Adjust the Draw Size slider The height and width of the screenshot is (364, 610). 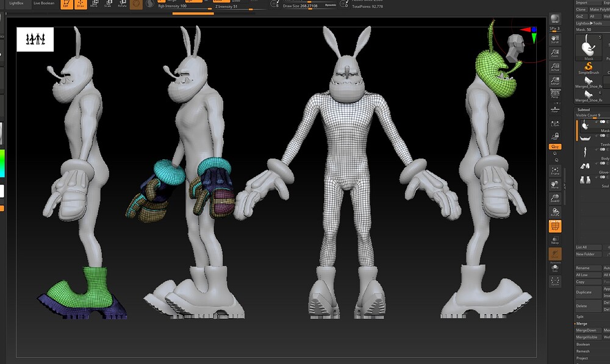[309, 6]
